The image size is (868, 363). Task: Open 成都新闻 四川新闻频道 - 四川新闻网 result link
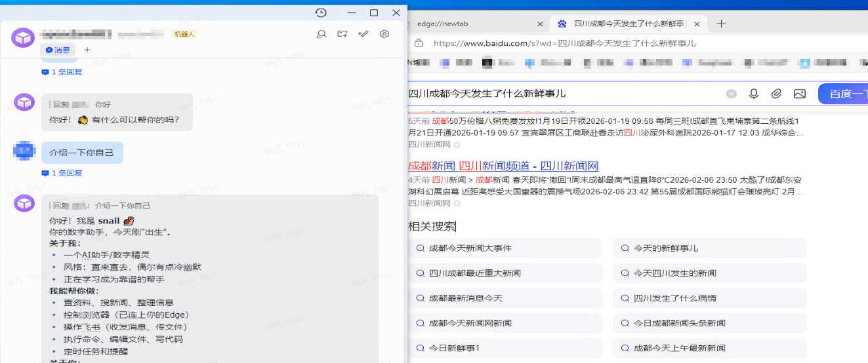point(503,166)
